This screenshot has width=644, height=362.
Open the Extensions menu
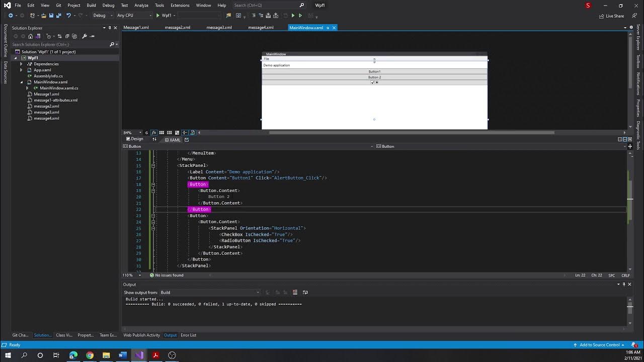180,5
